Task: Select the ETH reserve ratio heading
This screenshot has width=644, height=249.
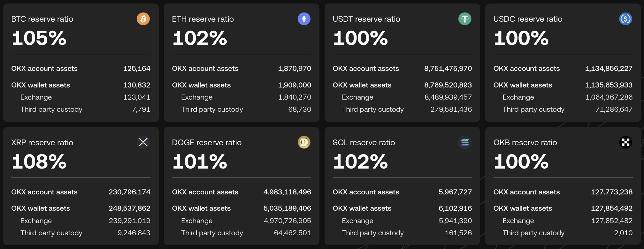Action: click(203, 19)
